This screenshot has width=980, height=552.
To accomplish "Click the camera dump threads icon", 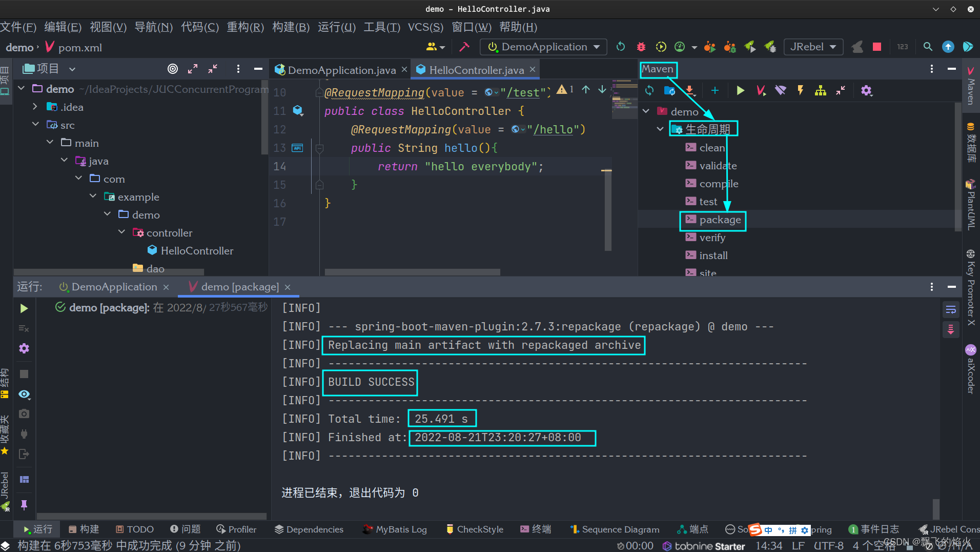I will click(x=24, y=413).
